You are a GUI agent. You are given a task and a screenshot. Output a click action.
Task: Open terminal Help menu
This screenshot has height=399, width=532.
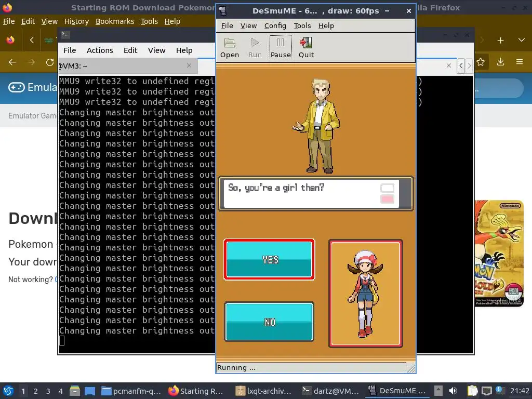[184, 50]
